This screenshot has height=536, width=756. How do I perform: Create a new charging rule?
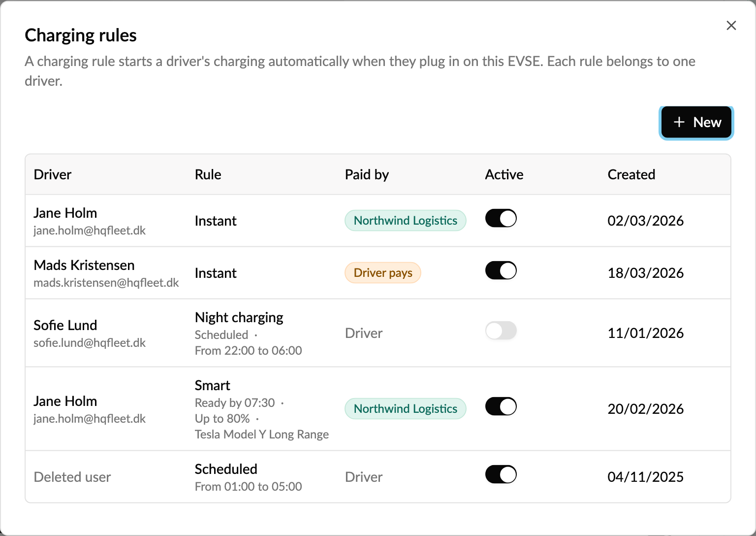(x=696, y=122)
